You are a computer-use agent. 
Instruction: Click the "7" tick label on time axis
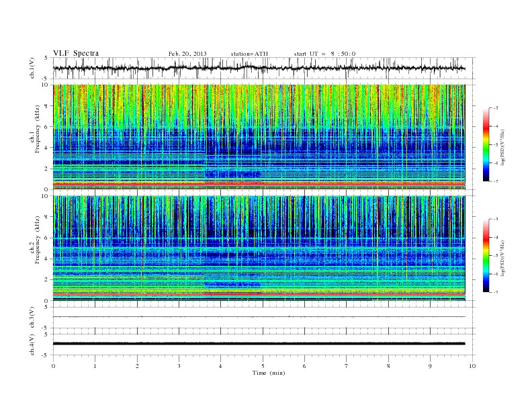347,366
